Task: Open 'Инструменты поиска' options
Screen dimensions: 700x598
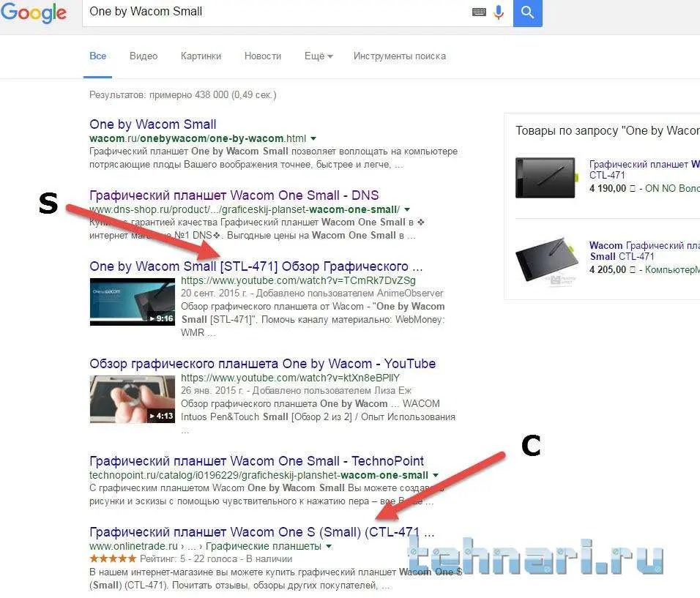Action: [x=400, y=56]
